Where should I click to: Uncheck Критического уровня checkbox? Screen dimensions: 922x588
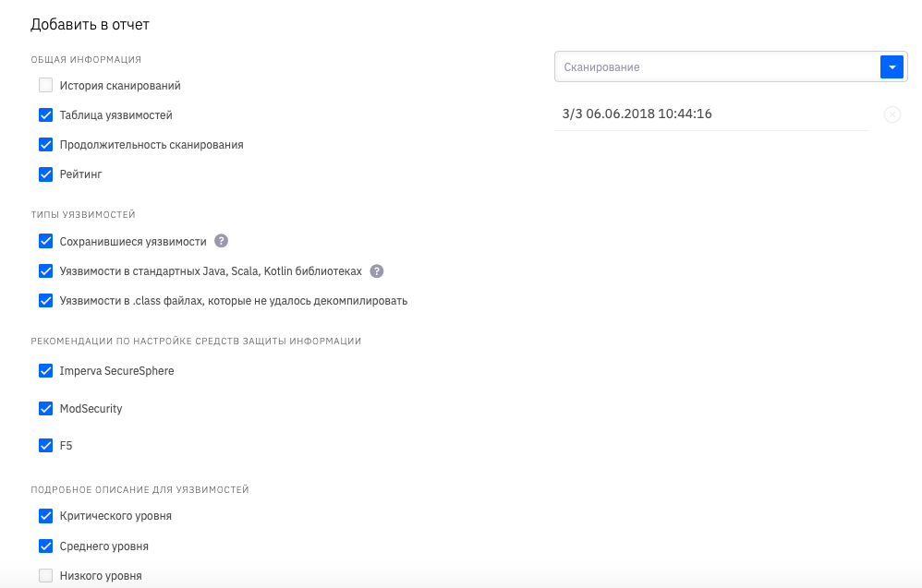click(45, 516)
